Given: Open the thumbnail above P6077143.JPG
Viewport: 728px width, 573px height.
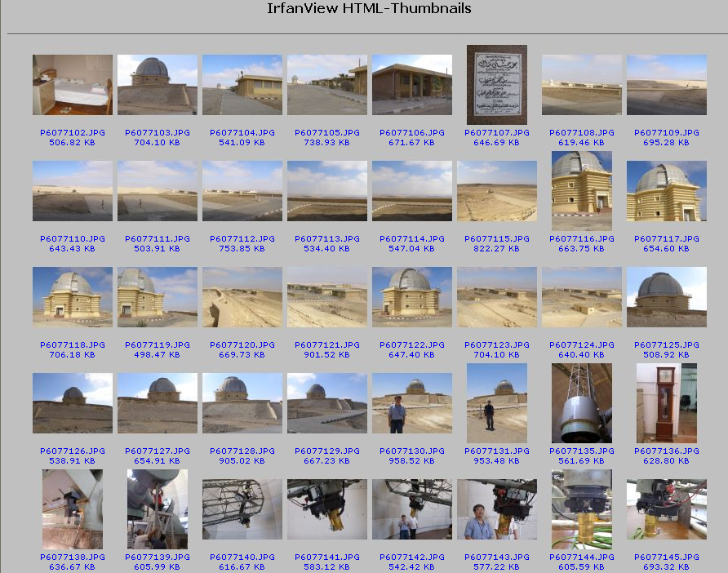Looking at the screenshot, I should pos(497,509).
